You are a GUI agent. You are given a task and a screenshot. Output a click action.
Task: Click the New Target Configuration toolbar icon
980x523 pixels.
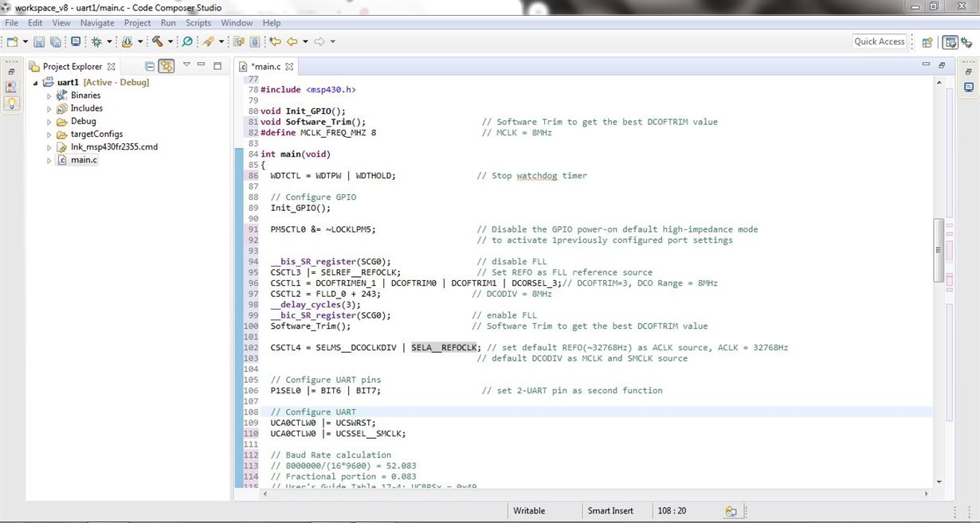[76, 41]
